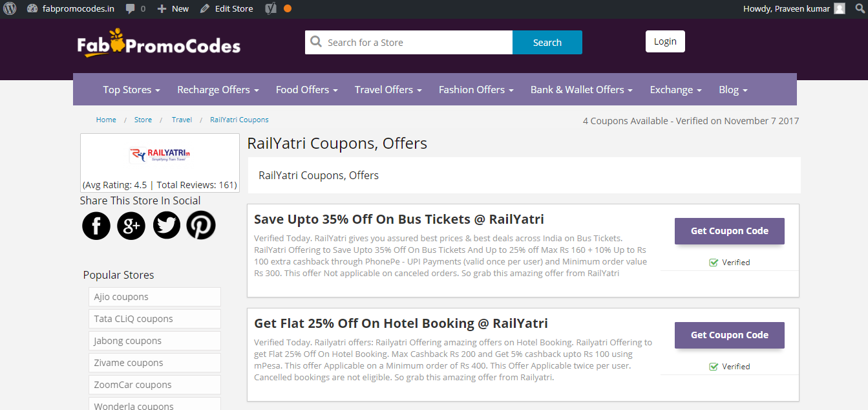
Task: Share this store on Pinterest
Action: 201,226
